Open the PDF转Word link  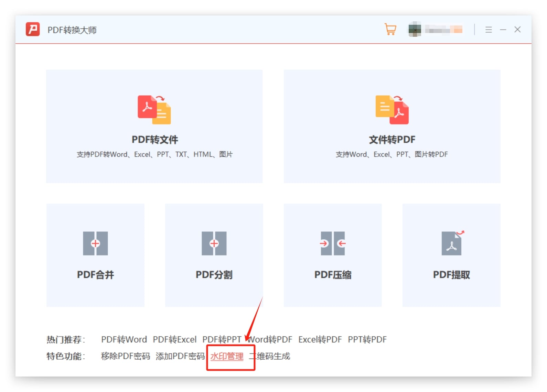tap(124, 339)
